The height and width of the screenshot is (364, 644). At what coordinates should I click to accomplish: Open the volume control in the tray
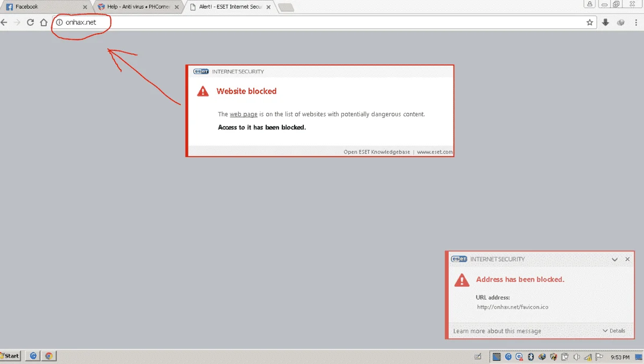click(x=576, y=356)
